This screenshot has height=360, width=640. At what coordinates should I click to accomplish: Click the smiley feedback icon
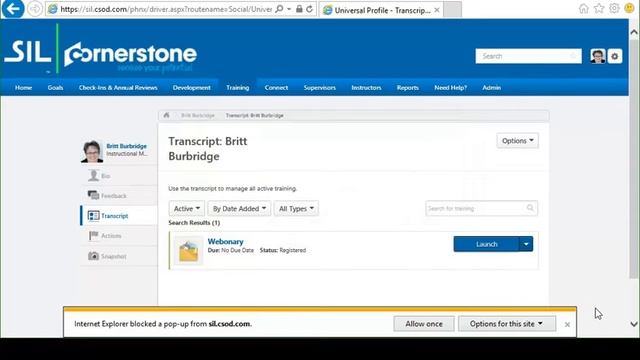pos(629,9)
